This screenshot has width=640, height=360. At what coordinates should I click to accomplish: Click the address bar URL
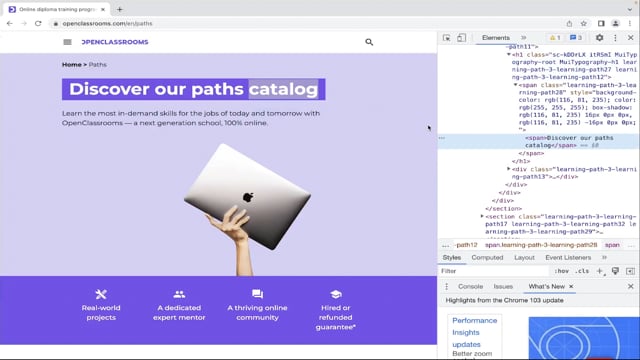(107, 24)
